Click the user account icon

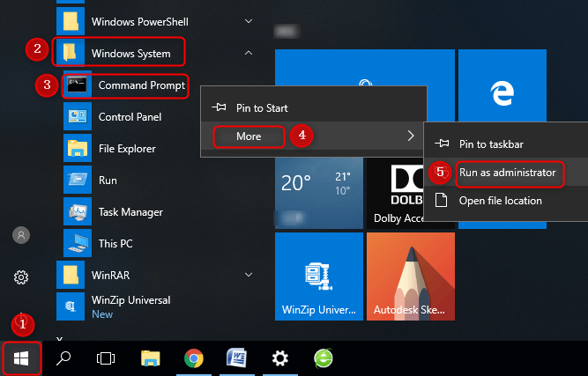[21, 235]
